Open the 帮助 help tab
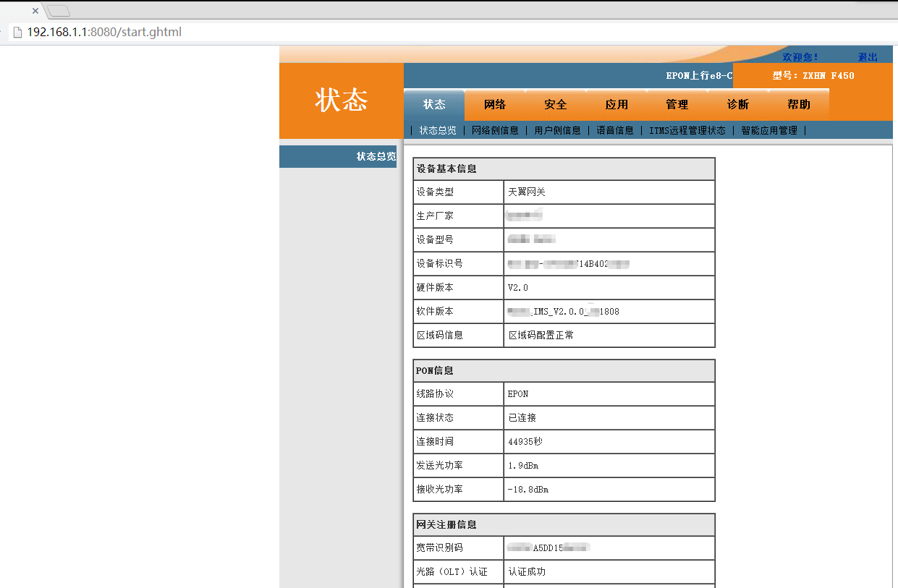 pos(797,104)
